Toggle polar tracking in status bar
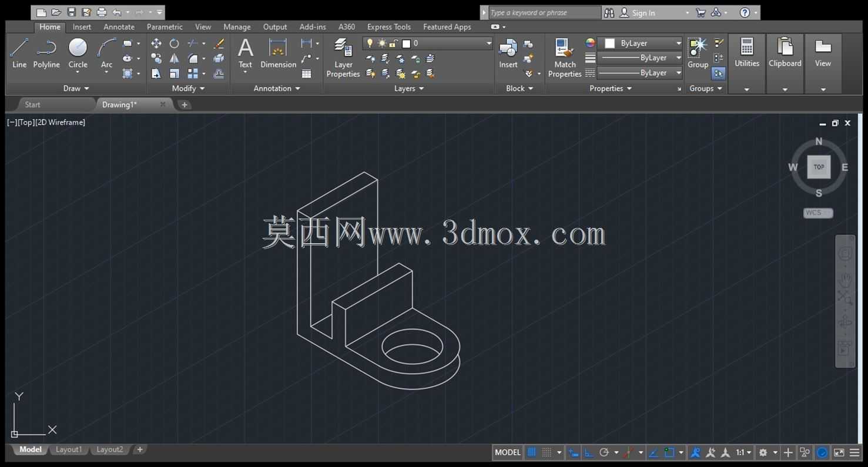This screenshot has width=868, height=467. click(604, 452)
